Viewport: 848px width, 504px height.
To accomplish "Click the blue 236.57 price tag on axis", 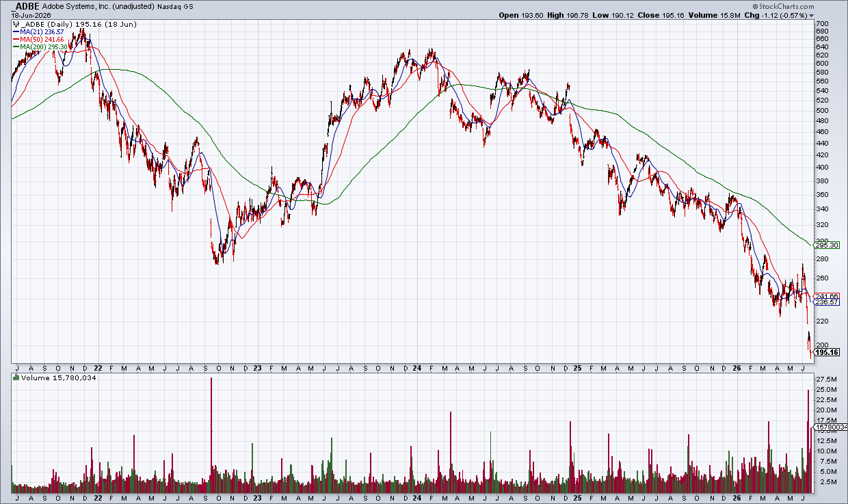I will pyautogui.click(x=827, y=302).
